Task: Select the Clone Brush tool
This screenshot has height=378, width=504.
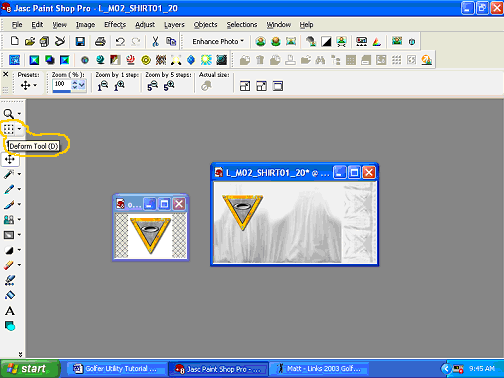Action: point(9,219)
